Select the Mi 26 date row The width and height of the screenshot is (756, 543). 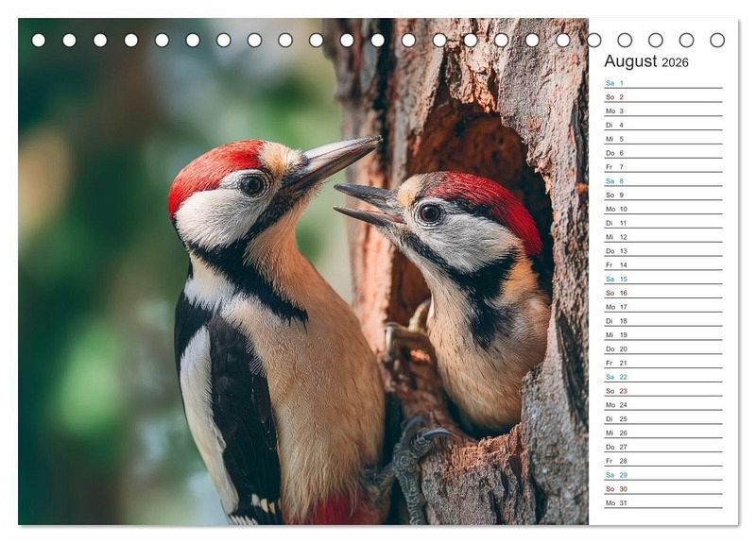click(x=662, y=433)
